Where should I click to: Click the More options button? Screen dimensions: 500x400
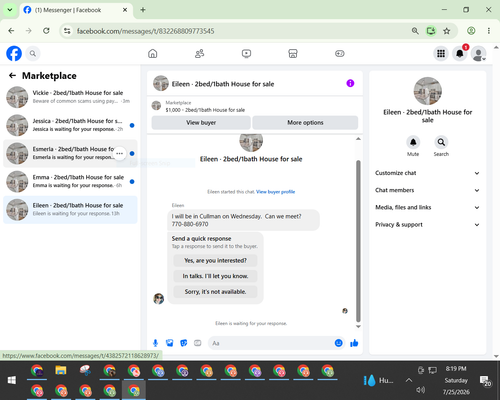click(x=305, y=123)
